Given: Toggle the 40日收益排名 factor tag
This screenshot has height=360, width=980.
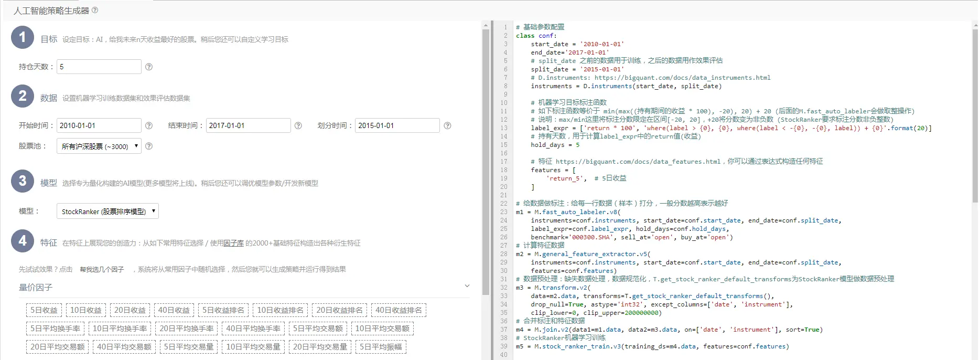Looking at the screenshot, I should [399, 310].
